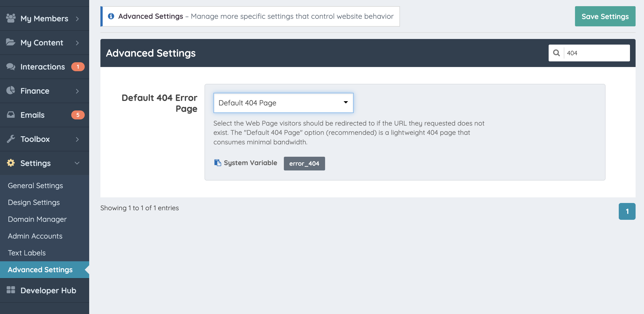The height and width of the screenshot is (314, 644).
Task: Click the Emails inbox icon
Action: tap(11, 115)
